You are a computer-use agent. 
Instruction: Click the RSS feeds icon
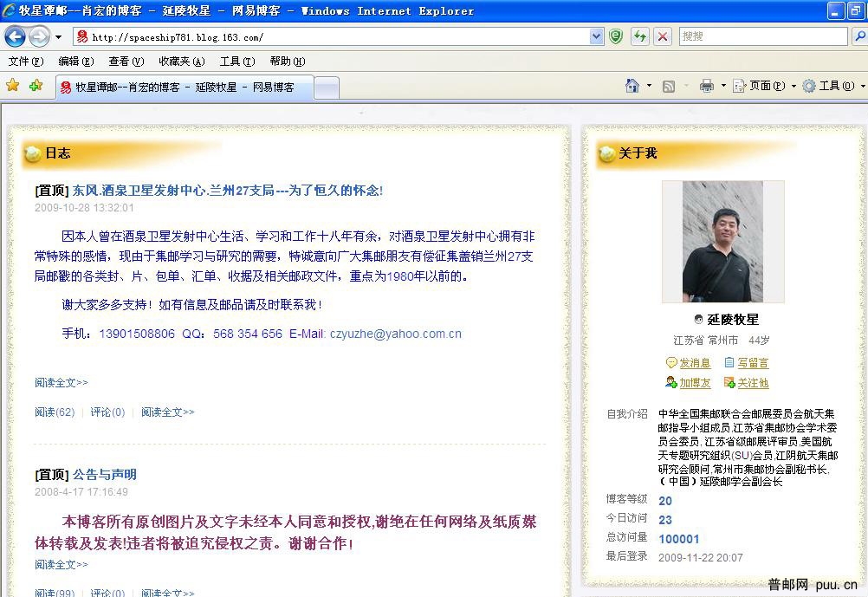coord(669,86)
